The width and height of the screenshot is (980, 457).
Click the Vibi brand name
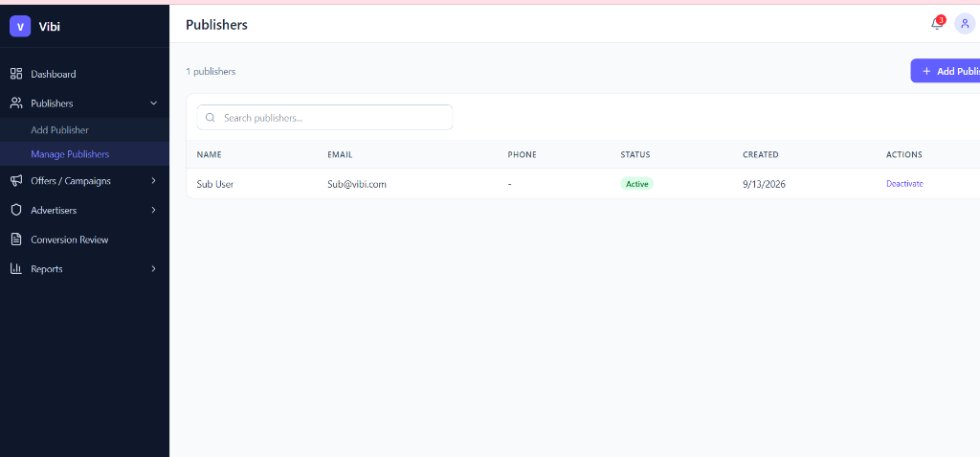pos(50,26)
